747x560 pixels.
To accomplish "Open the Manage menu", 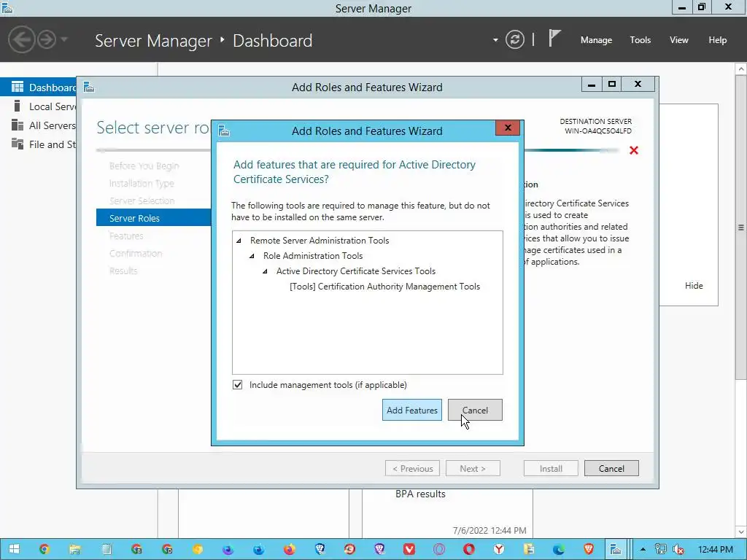I will (596, 40).
